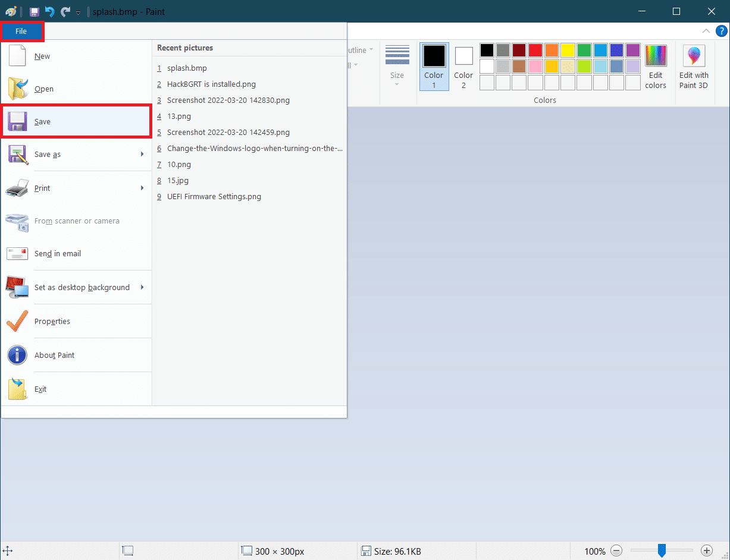Click the 100% zoom level text

coord(595,552)
